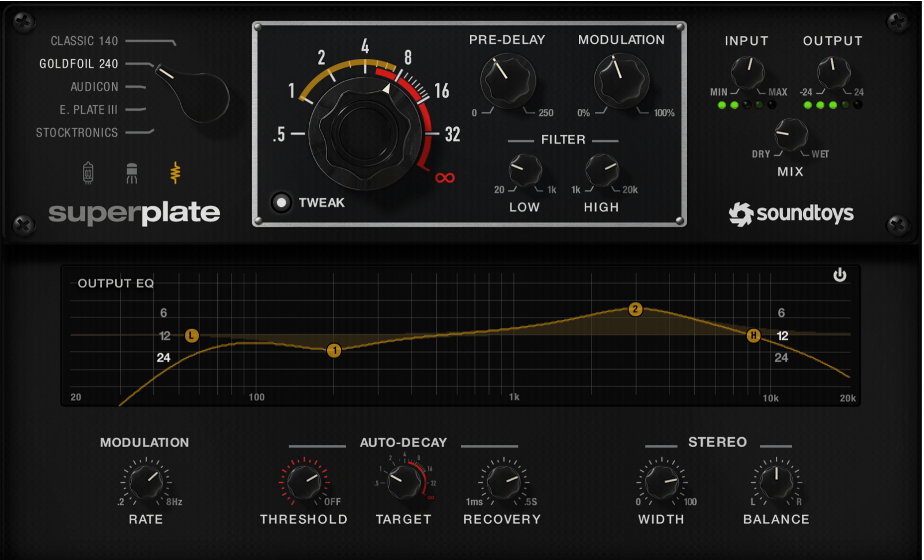Click the Pre-Delay knob

508,82
